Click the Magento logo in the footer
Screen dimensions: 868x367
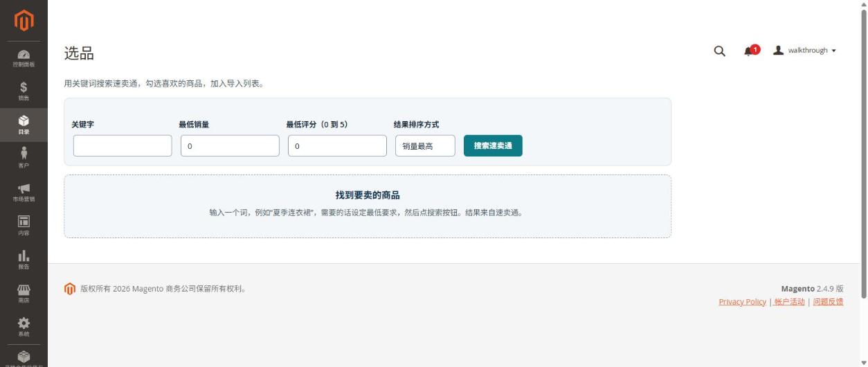[69, 289]
